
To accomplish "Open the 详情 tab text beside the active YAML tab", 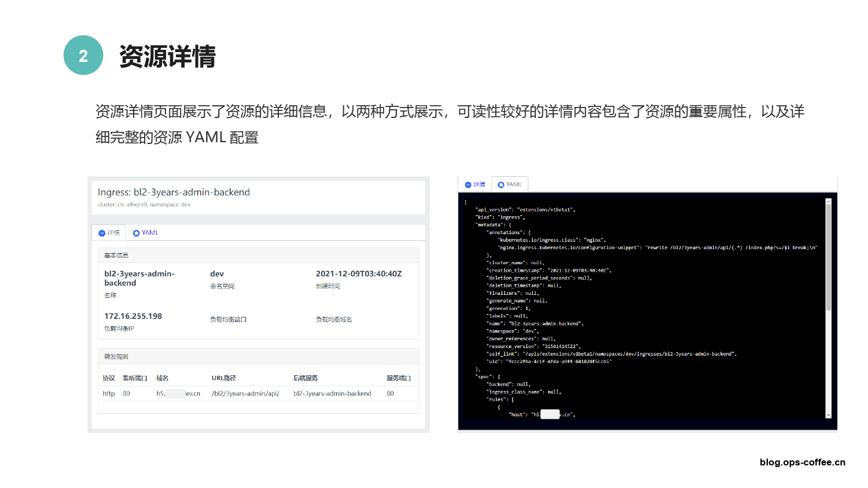I will [479, 184].
